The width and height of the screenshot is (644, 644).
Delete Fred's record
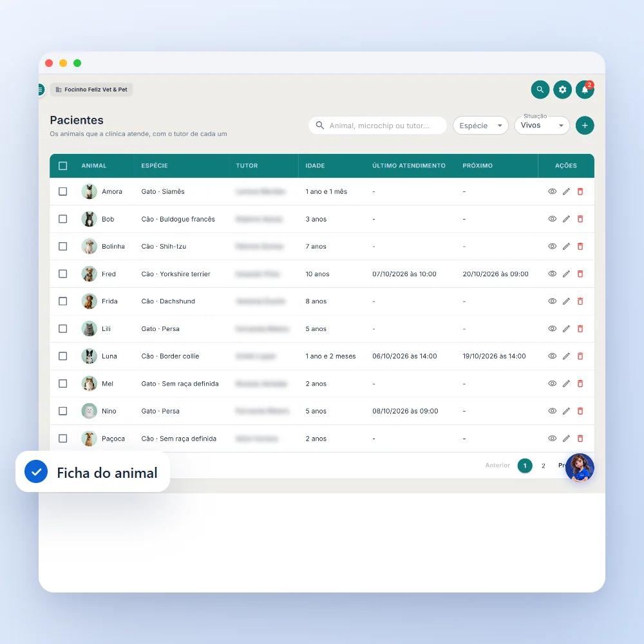[580, 274]
